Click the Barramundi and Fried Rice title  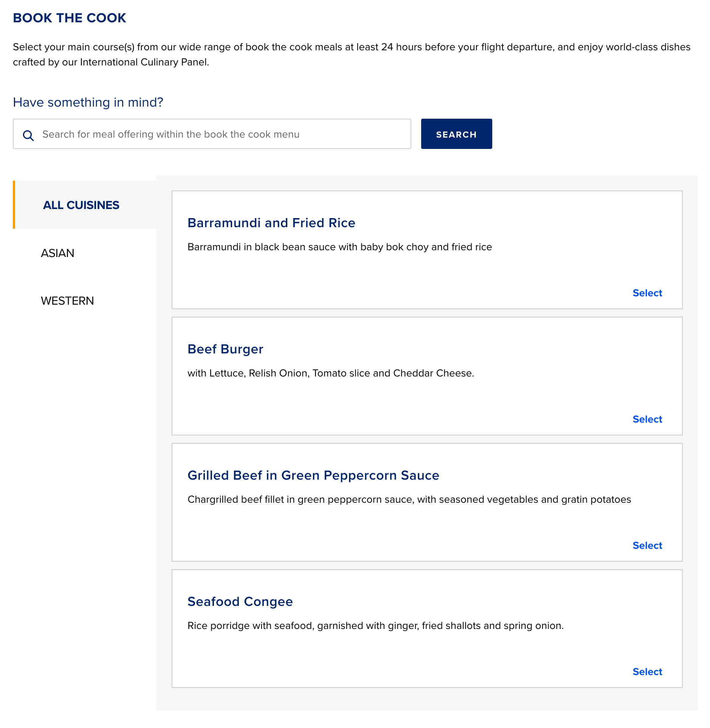271,223
